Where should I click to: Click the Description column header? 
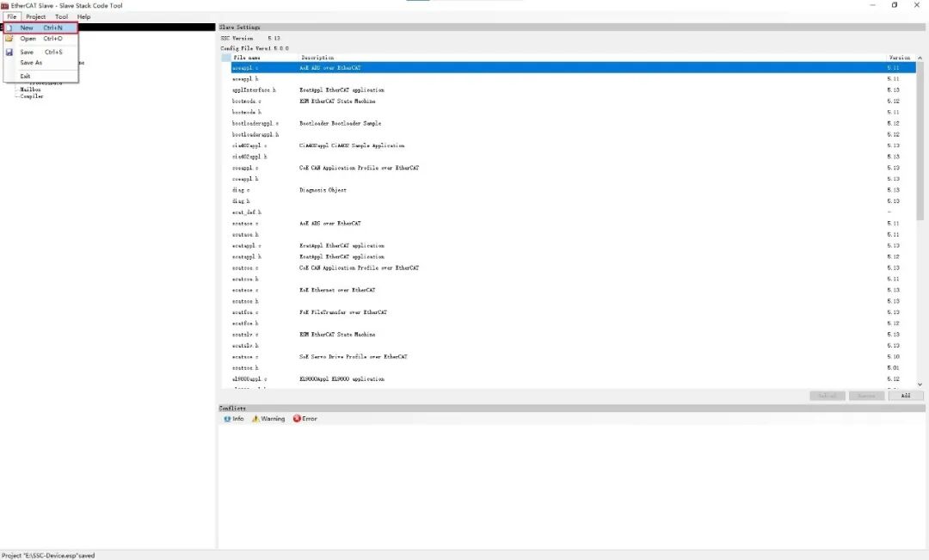pos(592,58)
